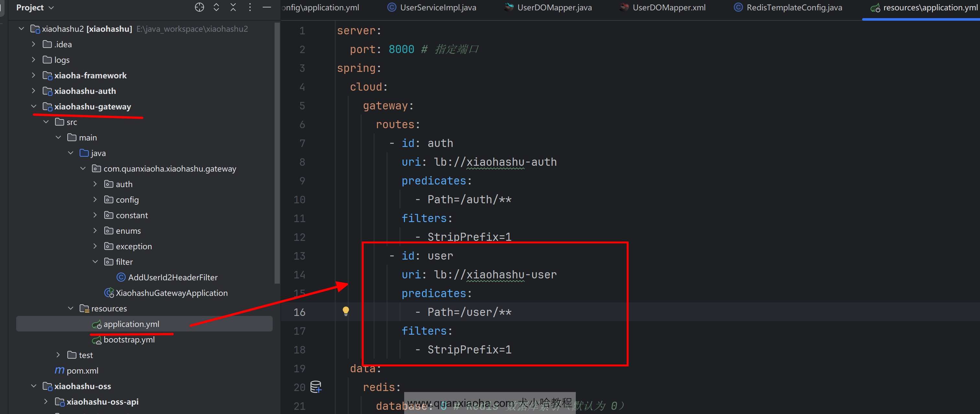Collapse the xiaohashu-gateway module

(34, 106)
